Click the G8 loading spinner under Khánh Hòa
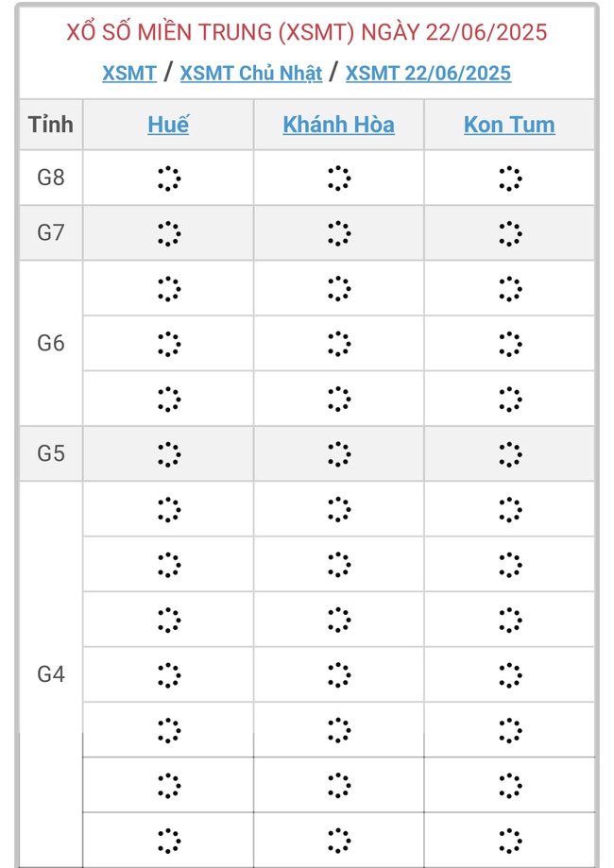This screenshot has width=614, height=868. coord(338,178)
